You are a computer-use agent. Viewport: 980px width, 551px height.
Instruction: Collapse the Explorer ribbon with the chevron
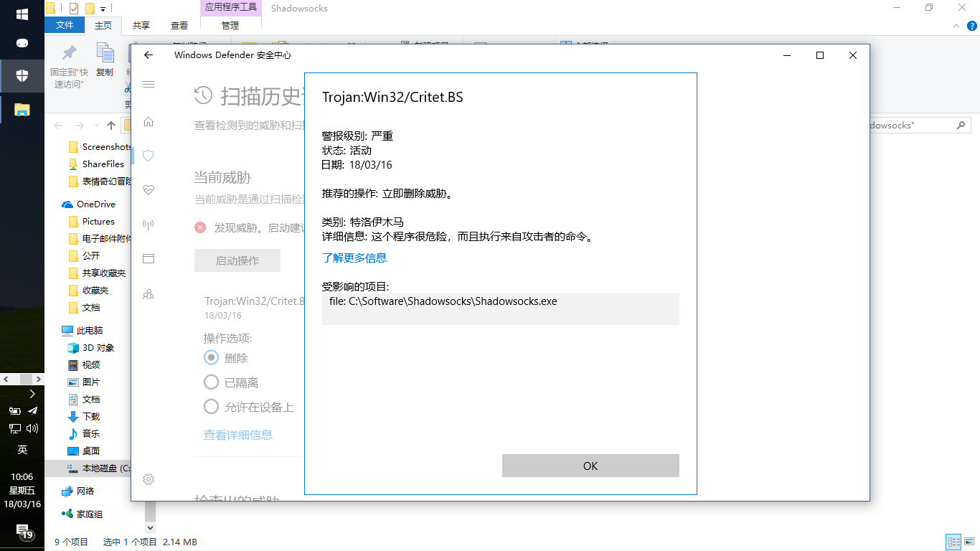955,25
